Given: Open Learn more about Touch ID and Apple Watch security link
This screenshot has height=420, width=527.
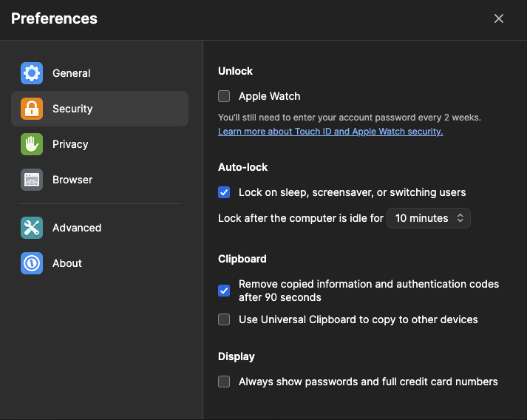Looking at the screenshot, I should pyautogui.click(x=330, y=132).
